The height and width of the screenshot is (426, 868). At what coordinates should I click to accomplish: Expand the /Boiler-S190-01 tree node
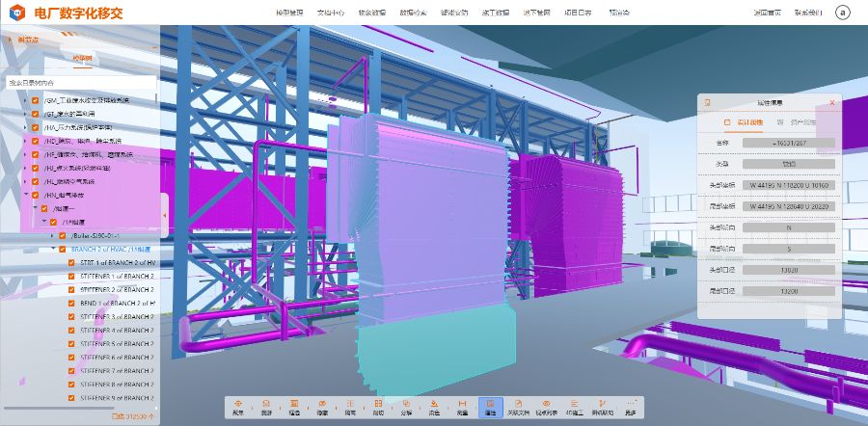pos(52,235)
